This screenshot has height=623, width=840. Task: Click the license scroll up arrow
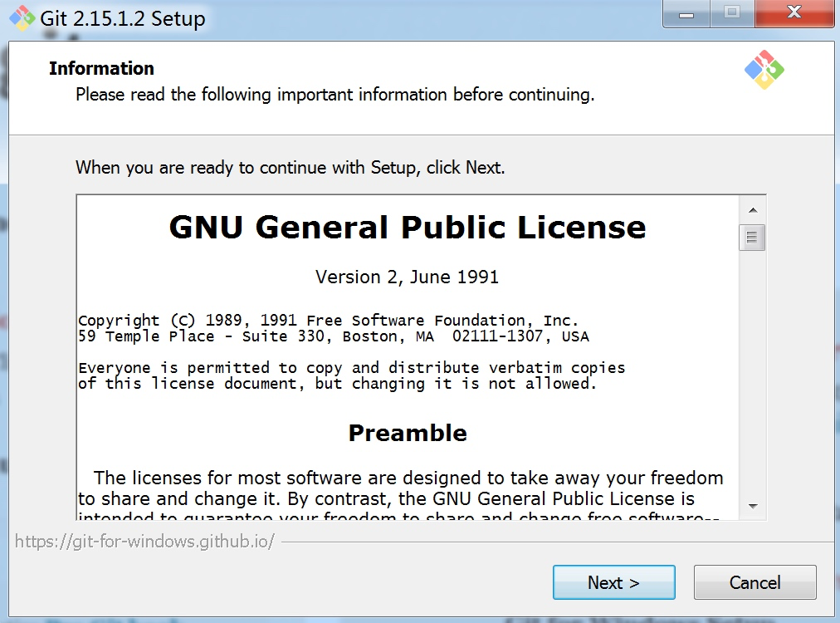click(753, 210)
